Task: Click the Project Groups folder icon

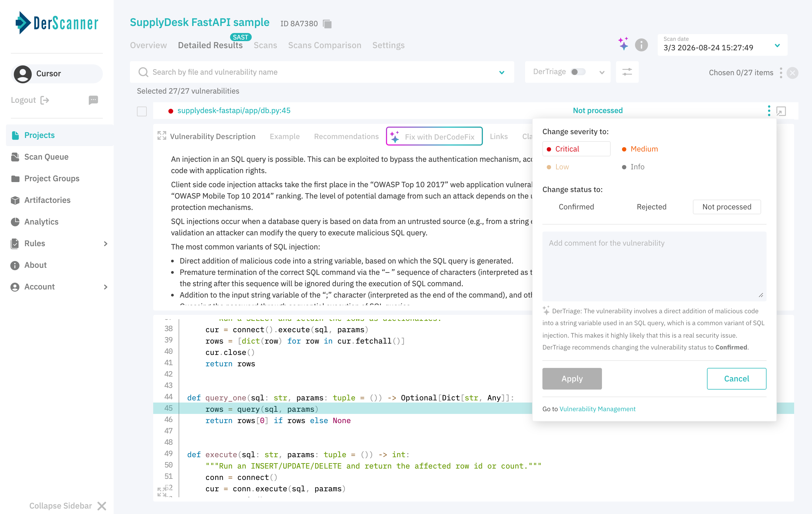Action: click(15, 179)
